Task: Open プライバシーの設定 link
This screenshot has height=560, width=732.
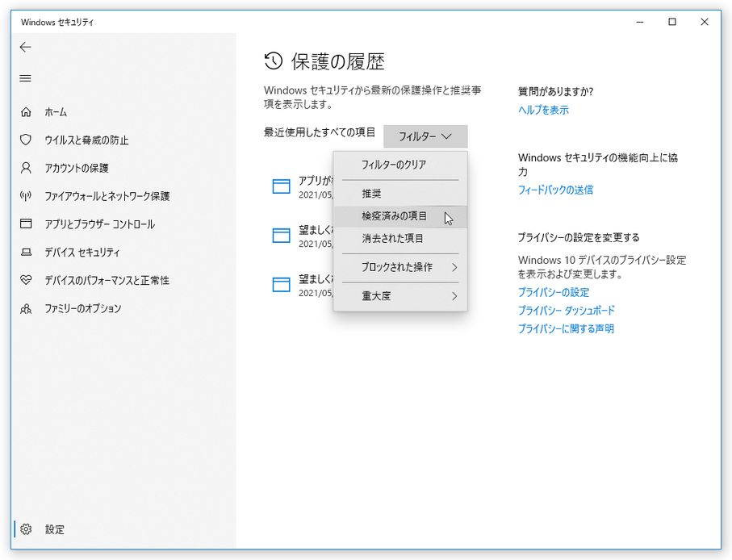Action: point(554,293)
